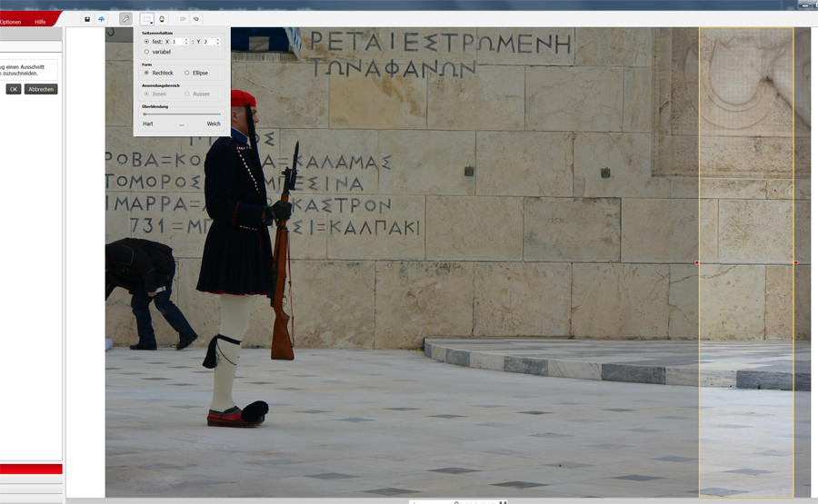Open the Optionen menu
818x504 pixels.
[10, 22]
